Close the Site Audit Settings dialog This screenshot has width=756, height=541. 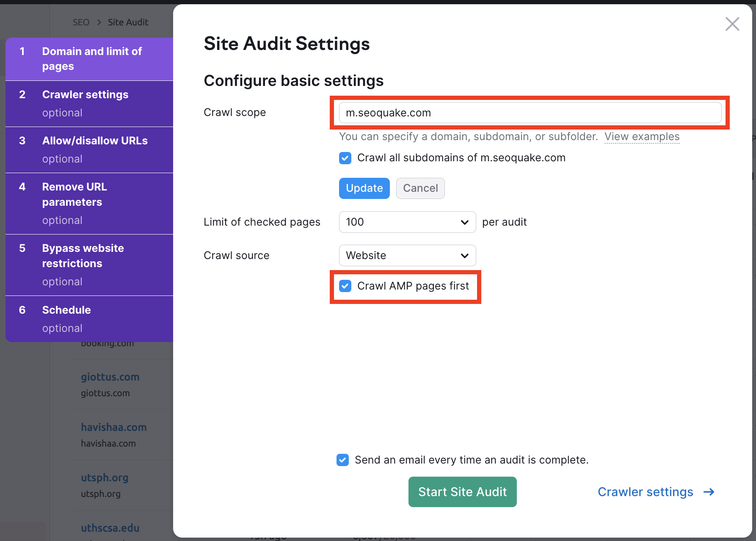click(732, 24)
